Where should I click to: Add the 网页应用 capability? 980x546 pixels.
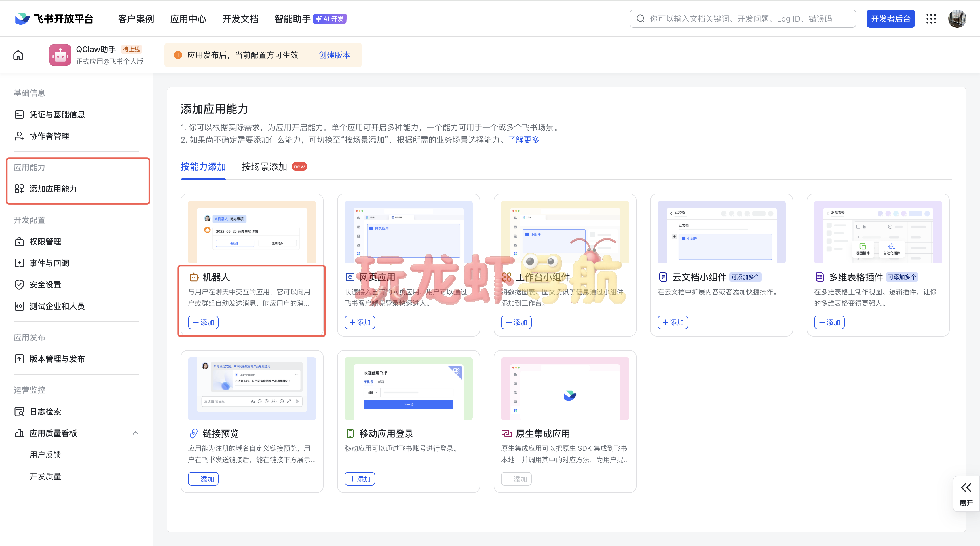pyautogui.click(x=360, y=322)
